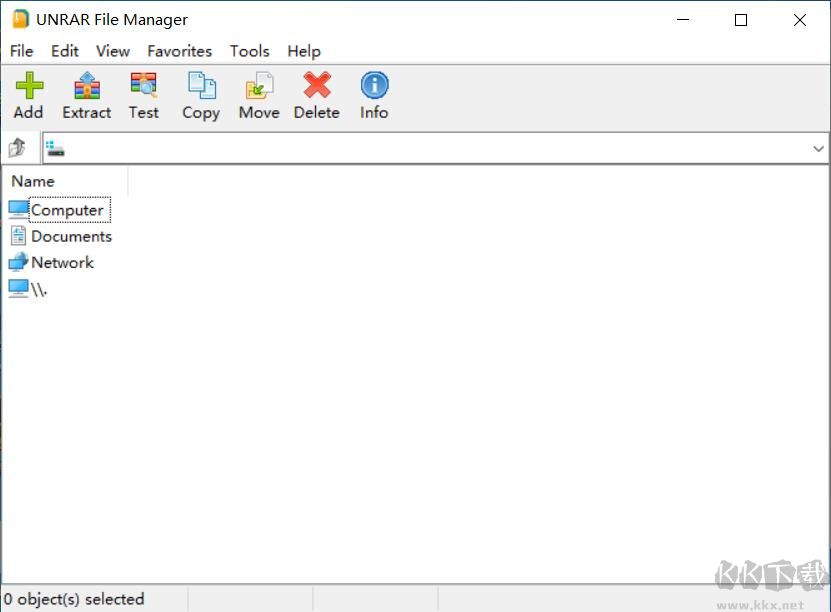Open the Help menu
The height and width of the screenshot is (612, 831).
[x=304, y=51]
